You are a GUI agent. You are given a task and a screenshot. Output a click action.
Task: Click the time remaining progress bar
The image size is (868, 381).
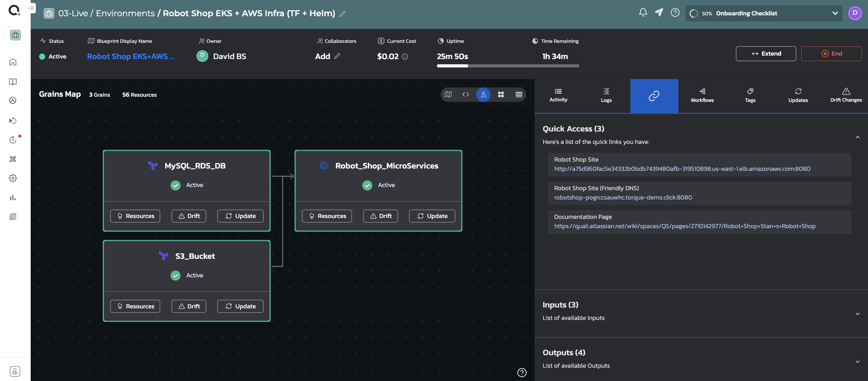[x=508, y=66]
